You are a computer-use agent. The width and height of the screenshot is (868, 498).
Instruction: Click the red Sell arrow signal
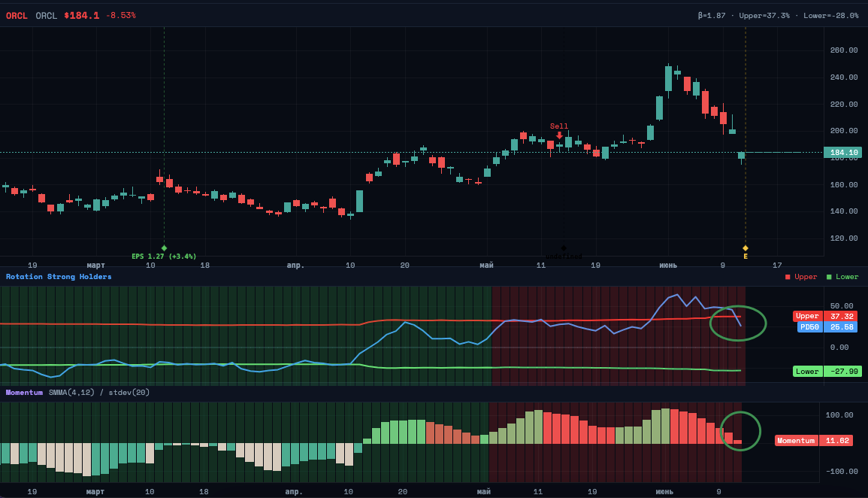coord(560,135)
